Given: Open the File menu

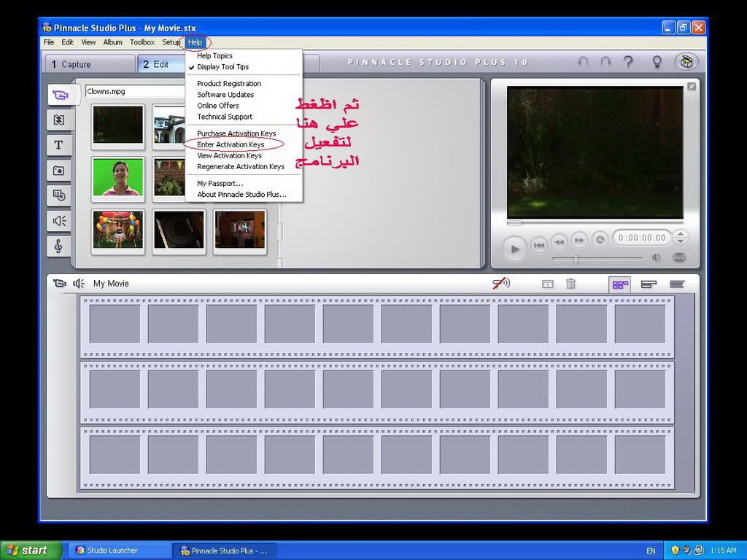Looking at the screenshot, I should [x=49, y=42].
